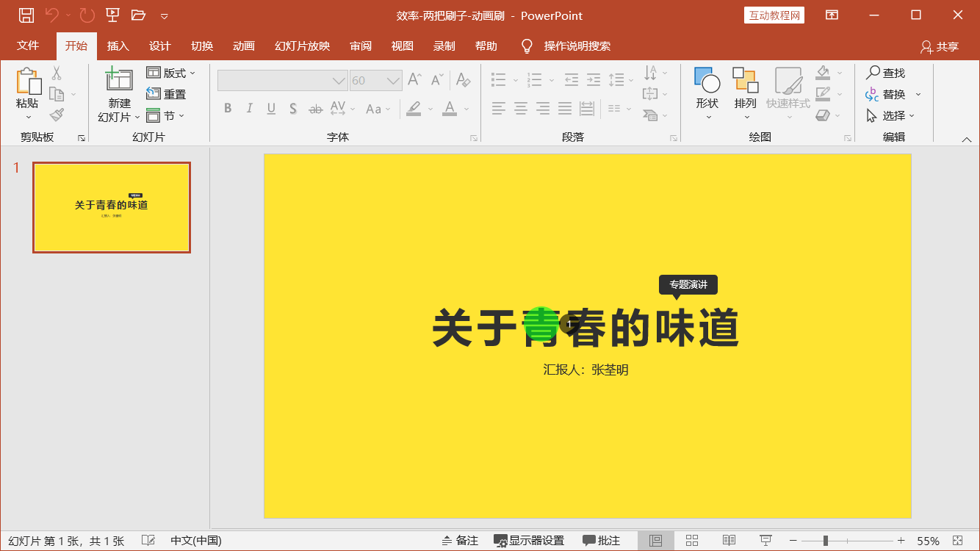Screen dimensions: 980x551
Task: Save the presentation with the floppy disk icon
Action: (26, 15)
